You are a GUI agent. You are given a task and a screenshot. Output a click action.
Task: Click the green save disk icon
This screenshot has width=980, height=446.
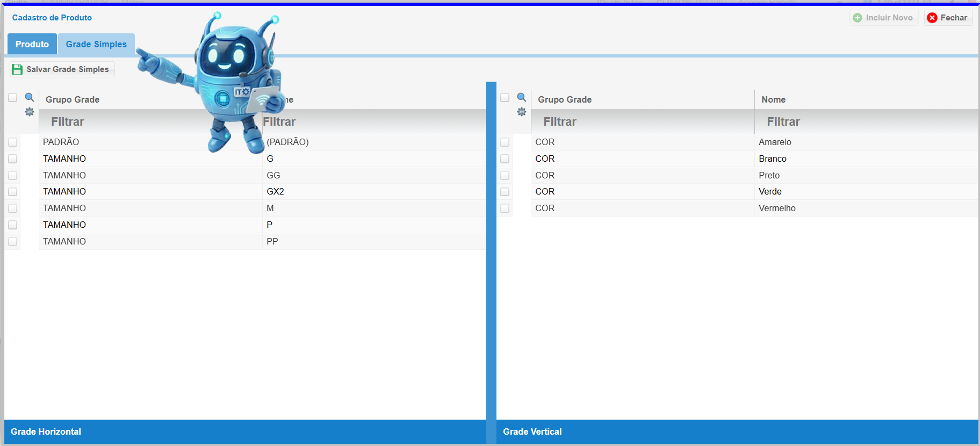(17, 69)
